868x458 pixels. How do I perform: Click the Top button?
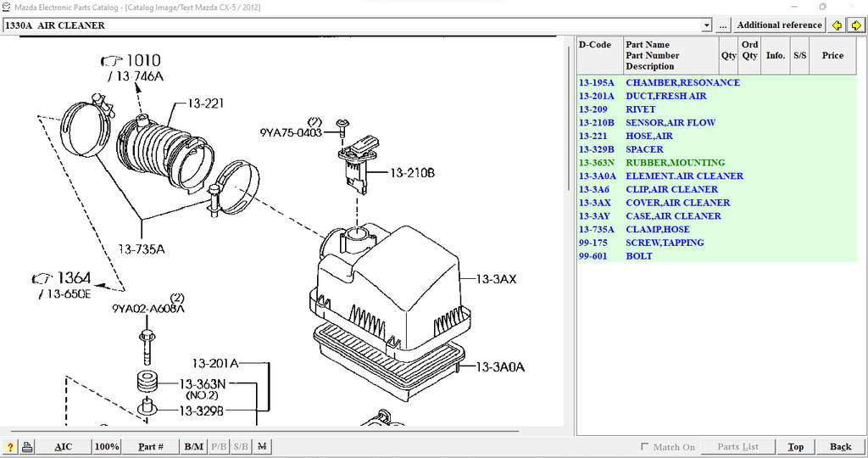pyautogui.click(x=795, y=447)
